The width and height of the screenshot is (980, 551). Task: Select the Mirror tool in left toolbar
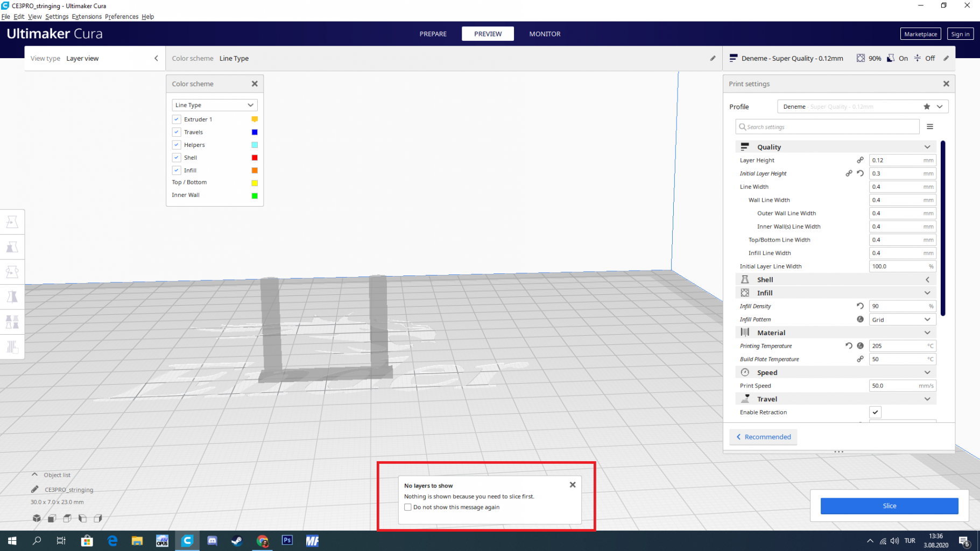pyautogui.click(x=12, y=296)
